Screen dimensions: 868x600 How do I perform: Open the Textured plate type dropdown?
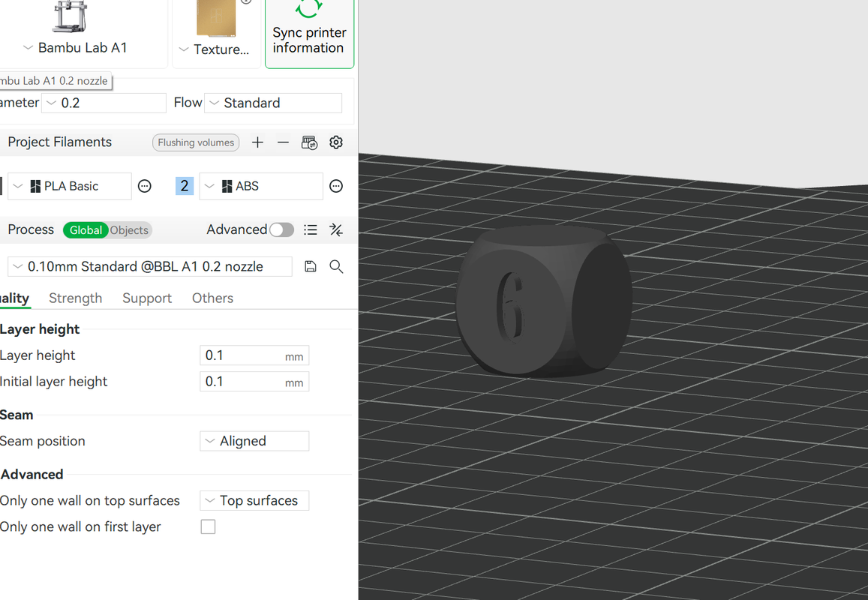[x=215, y=49]
